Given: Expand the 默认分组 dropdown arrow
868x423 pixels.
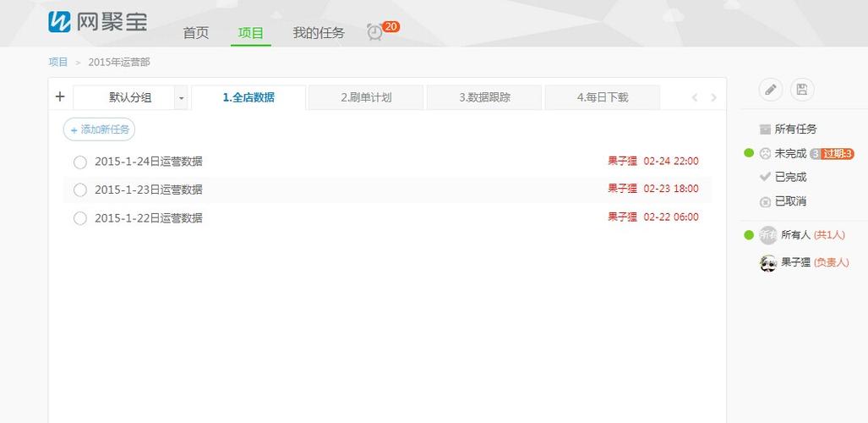Looking at the screenshot, I should coord(181,98).
